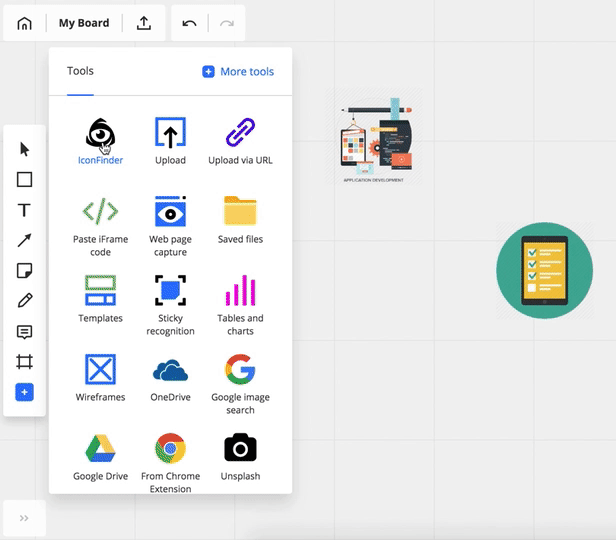The height and width of the screenshot is (540, 616).
Task: Connect OneDrive from tools panel
Action: tap(170, 371)
